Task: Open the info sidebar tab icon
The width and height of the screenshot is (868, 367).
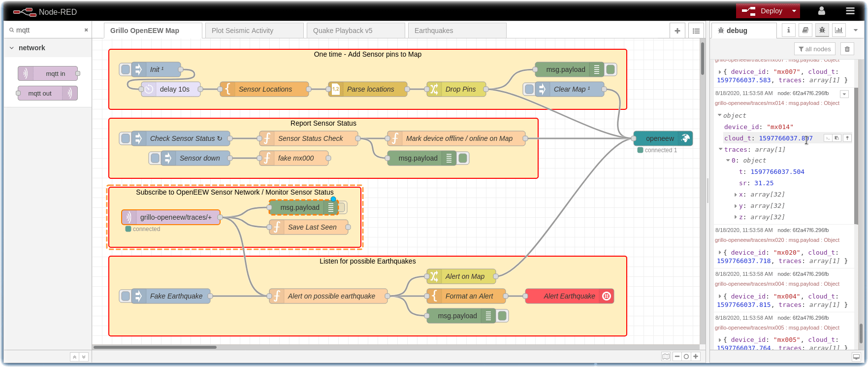Action: pos(788,30)
